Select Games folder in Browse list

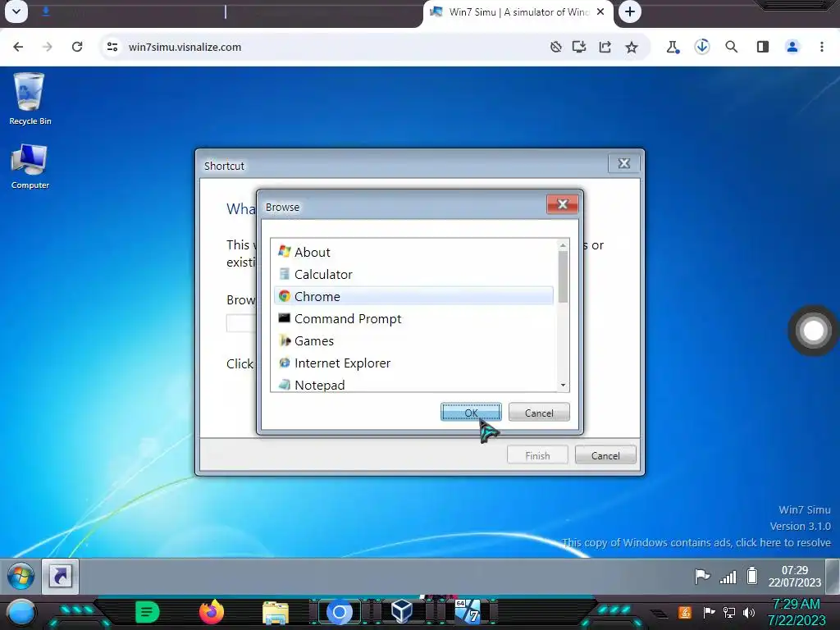point(413,340)
